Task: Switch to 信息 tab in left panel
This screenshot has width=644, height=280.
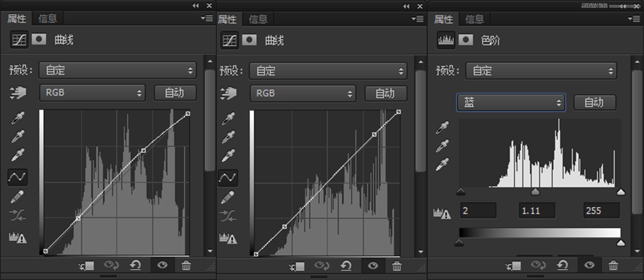Action: coord(48,18)
